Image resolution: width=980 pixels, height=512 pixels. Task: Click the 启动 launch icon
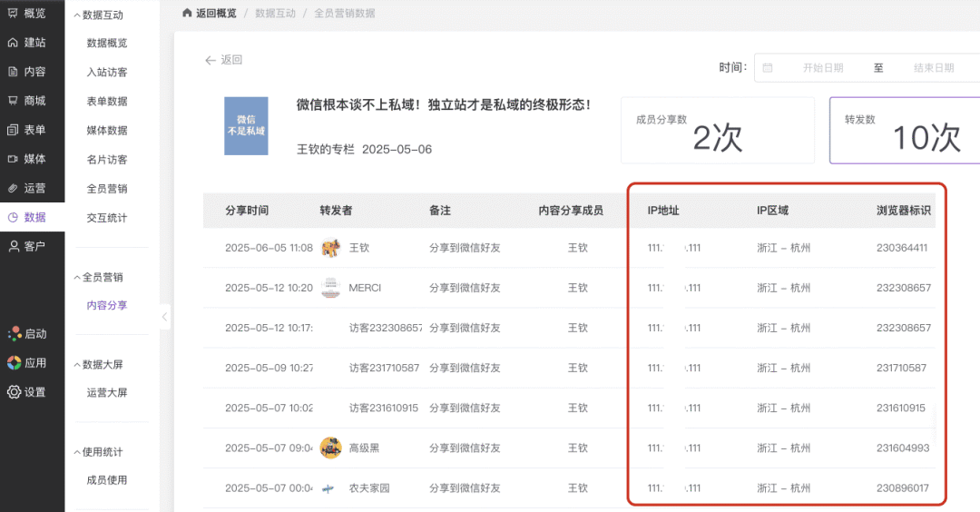(14, 334)
